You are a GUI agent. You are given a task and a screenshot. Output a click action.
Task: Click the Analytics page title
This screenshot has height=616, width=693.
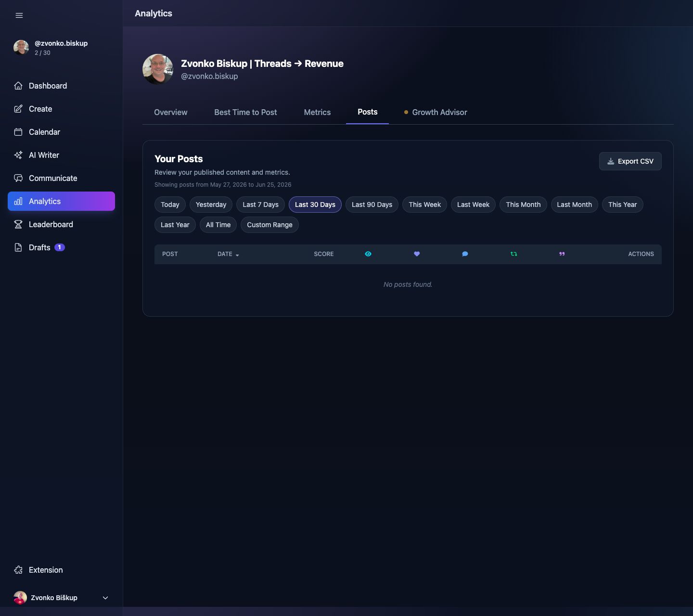pyautogui.click(x=154, y=13)
